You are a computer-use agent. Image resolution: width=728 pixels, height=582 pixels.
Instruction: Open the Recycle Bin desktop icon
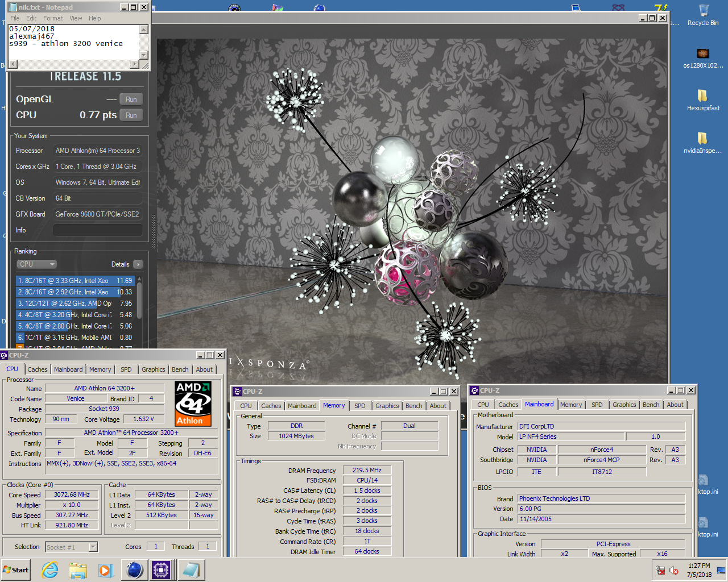coord(703,15)
